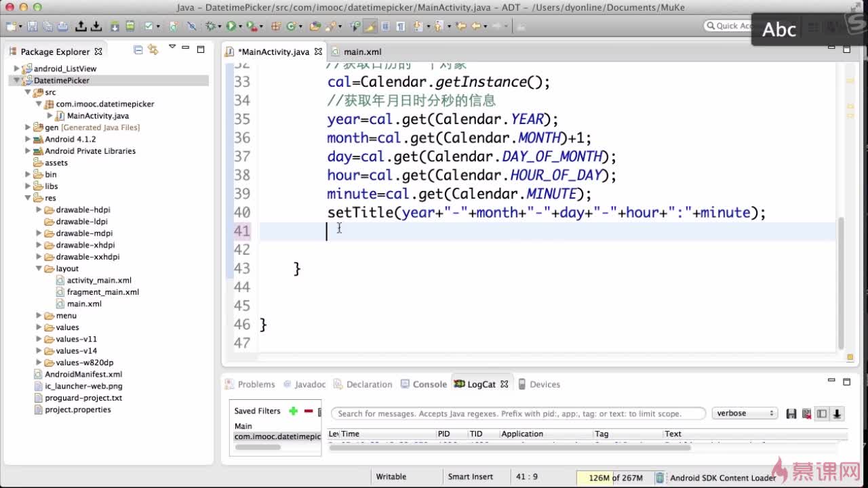Screen dimensions: 868x488
Task: Click the editor vertical scrollbar
Action: (841, 282)
